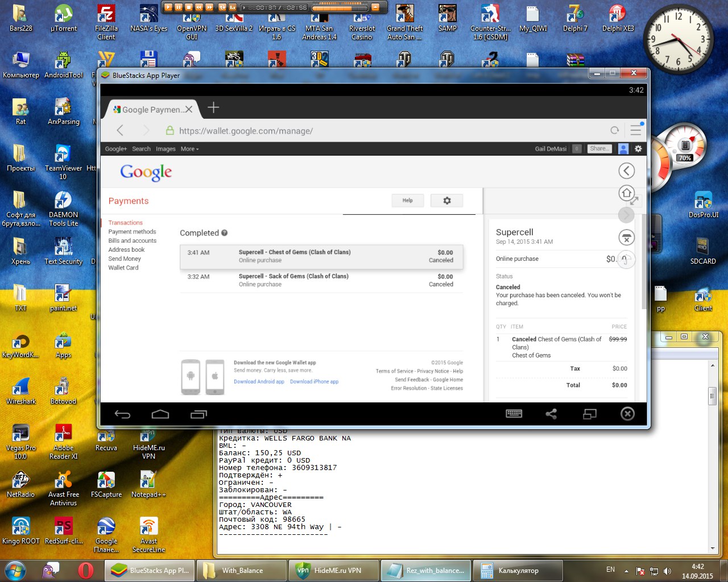Open Wallet Card in sidebar
Image resolution: width=728 pixels, height=582 pixels.
coord(123,268)
